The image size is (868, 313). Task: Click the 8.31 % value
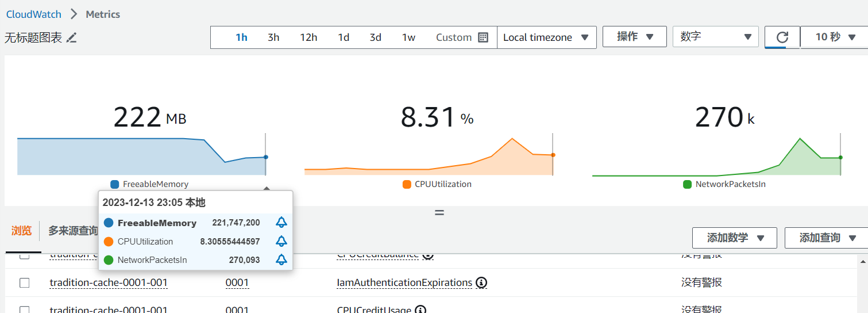tap(437, 117)
